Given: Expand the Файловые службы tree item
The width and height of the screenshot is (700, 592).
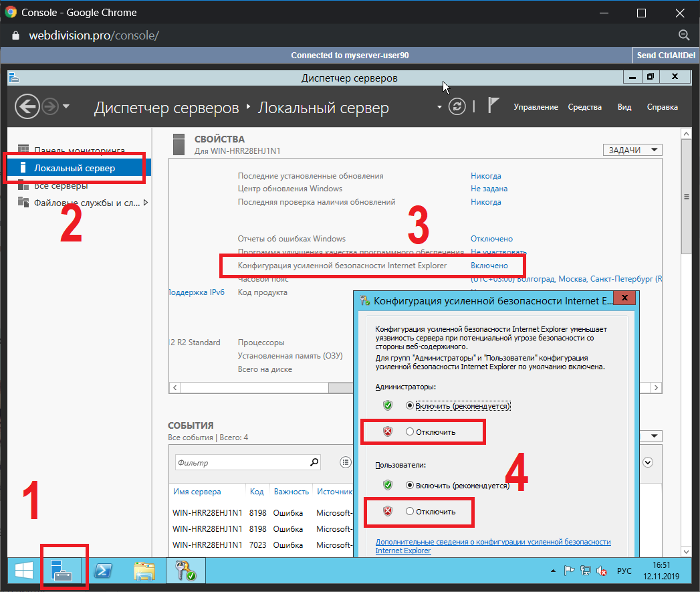Looking at the screenshot, I should coord(146,203).
